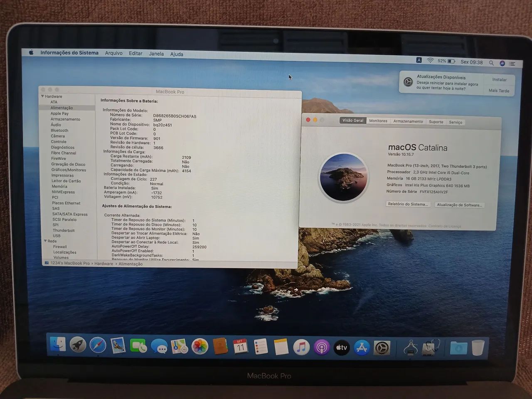Open the Ajuda menu
The width and height of the screenshot is (532, 399).
pyautogui.click(x=177, y=54)
